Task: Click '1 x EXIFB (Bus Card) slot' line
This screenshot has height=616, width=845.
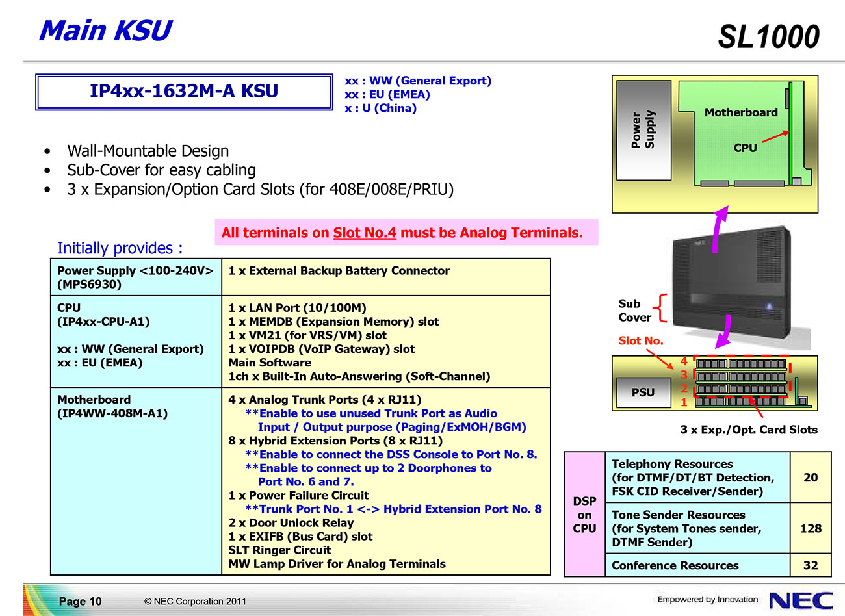Action: click(x=300, y=536)
